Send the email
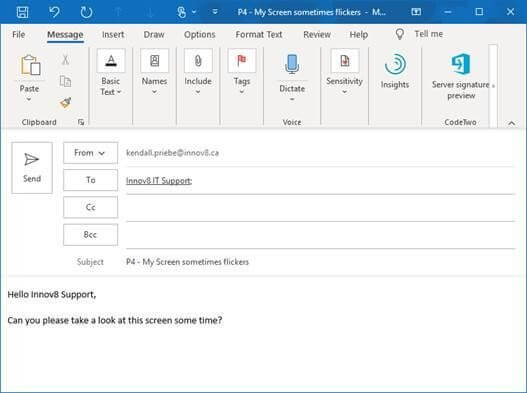Viewport: 527px width, 393px height. point(32,168)
